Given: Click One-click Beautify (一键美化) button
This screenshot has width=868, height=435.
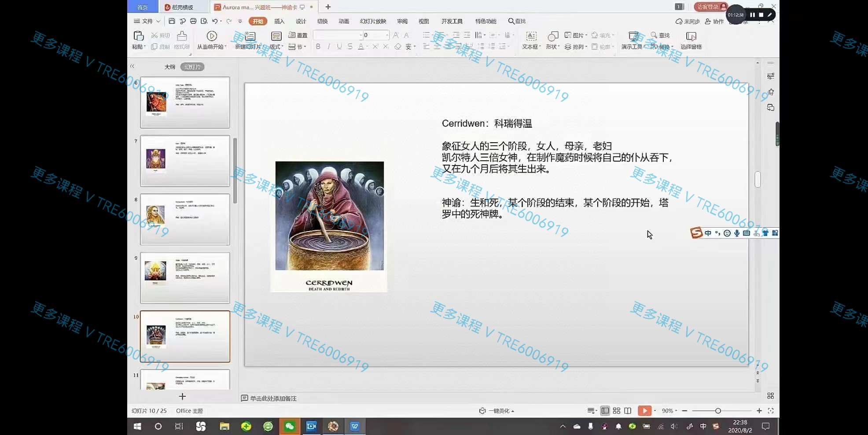Looking at the screenshot, I should pyautogui.click(x=497, y=411).
